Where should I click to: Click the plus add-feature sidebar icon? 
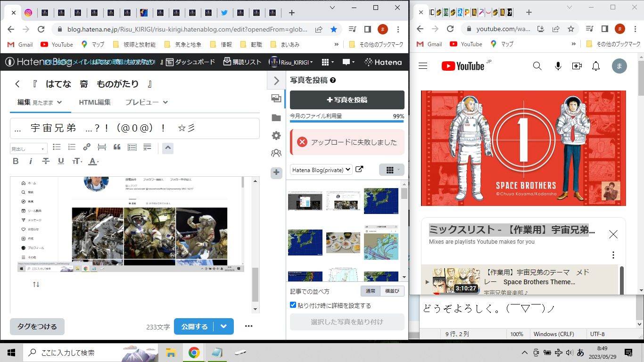(x=276, y=173)
